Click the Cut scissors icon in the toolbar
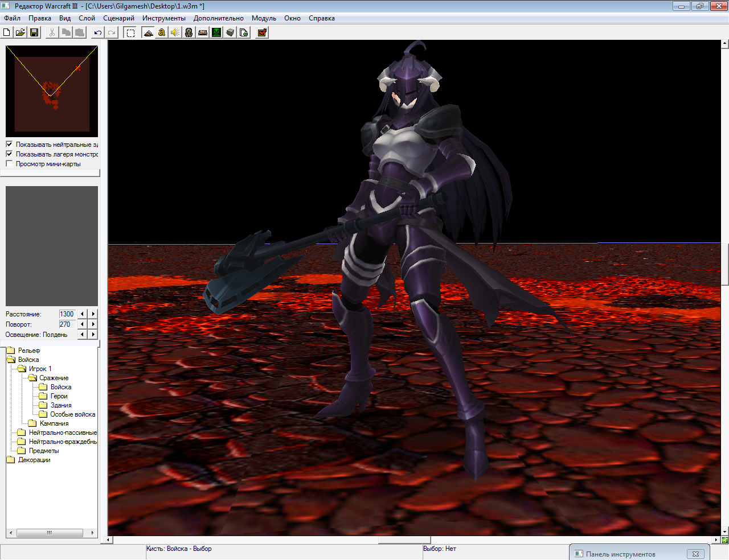 pos(52,32)
